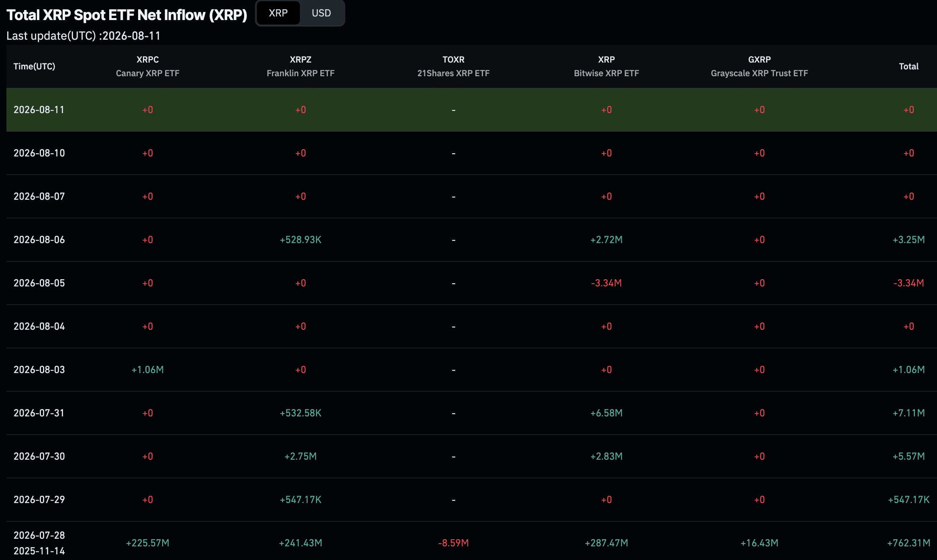This screenshot has height=560, width=937.
Task: Select the XRP unit toggle
Action: (x=278, y=13)
